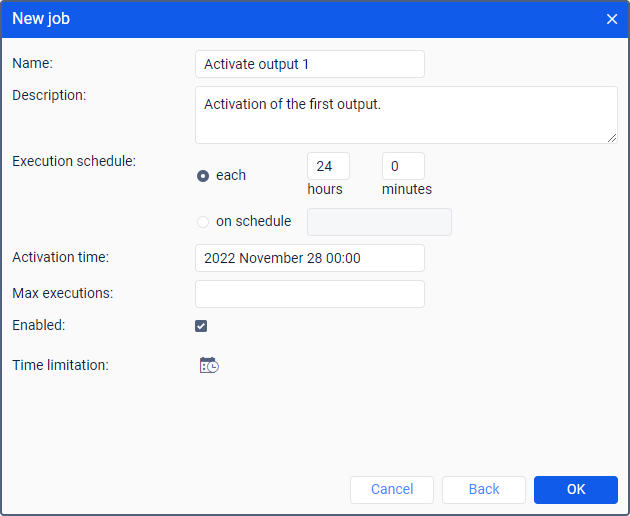
Task: Choose the "on schedule" radio option
Action: point(203,222)
